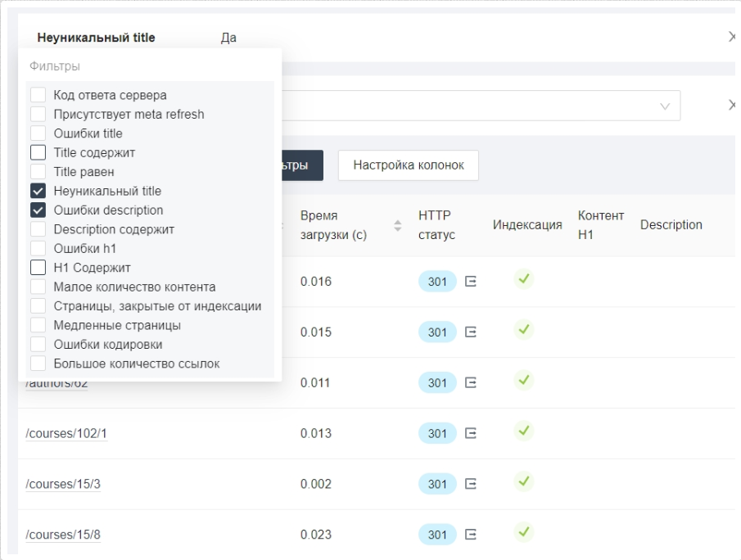Disable the Ошибки description filter checkbox
Screen dimensions: 741x560
pos(38,210)
